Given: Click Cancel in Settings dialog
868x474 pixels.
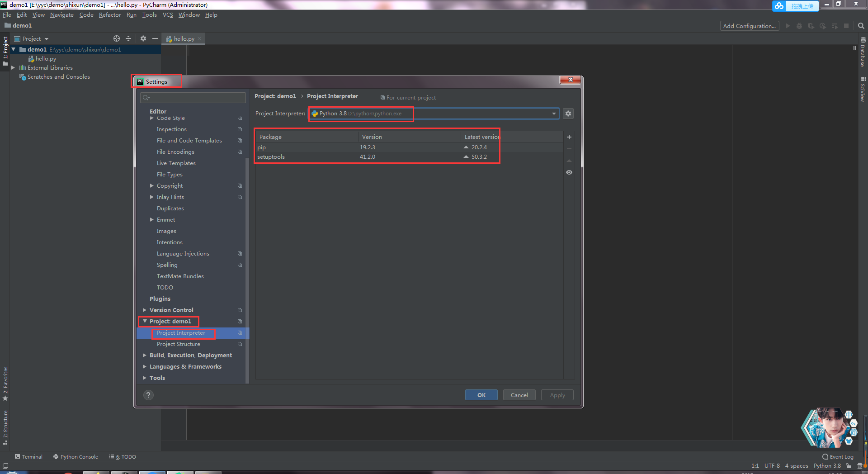Looking at the screenshot, I should pos(519,395).
